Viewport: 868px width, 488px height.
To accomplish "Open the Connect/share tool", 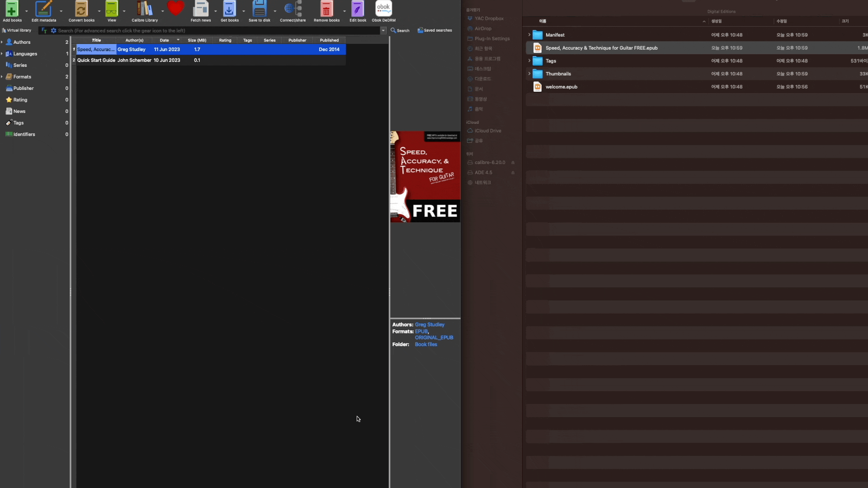I will coord(293,9).
